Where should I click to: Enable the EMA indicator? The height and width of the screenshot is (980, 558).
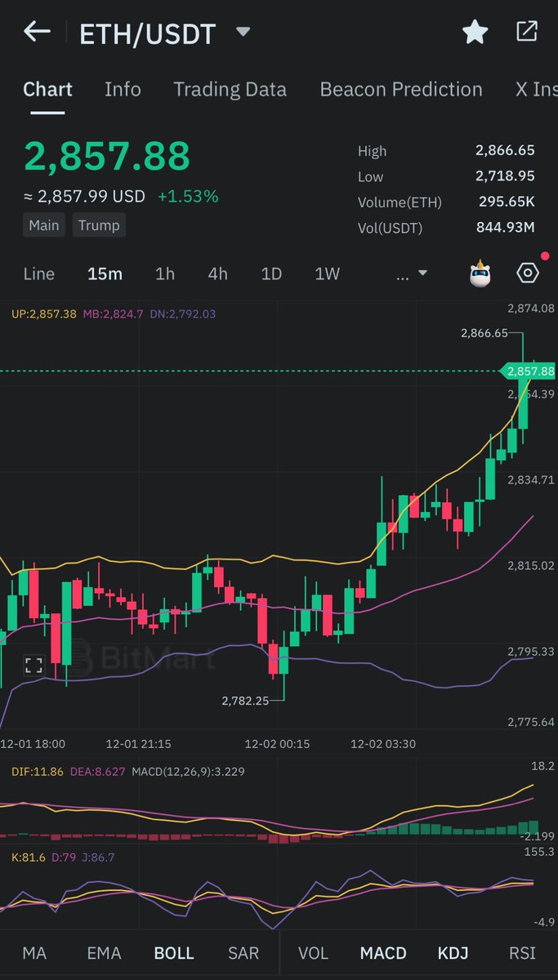pos(104,953)
